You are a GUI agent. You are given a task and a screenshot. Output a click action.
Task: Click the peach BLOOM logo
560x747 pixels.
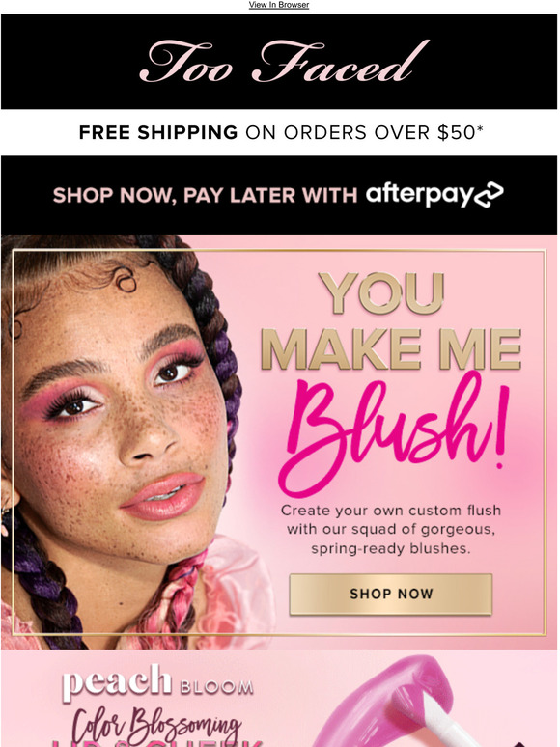pos(157,682)
